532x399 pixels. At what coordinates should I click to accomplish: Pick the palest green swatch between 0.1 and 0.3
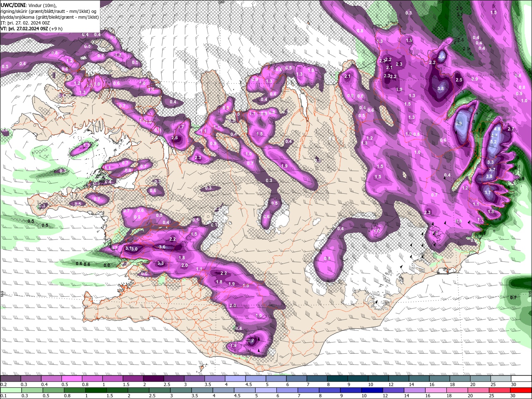[x=11, y=390]
